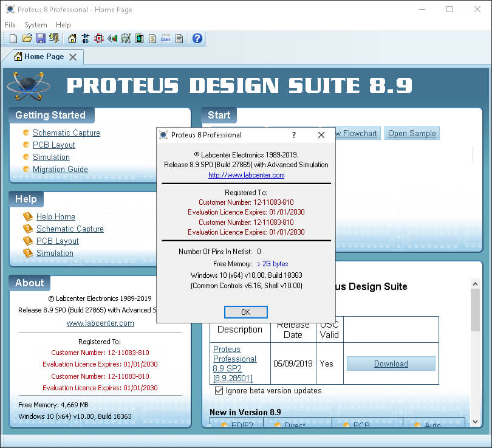Create a new project via toolbar icon
The image size is (492, 448).
pyautogui.click(x=13, y=38)
